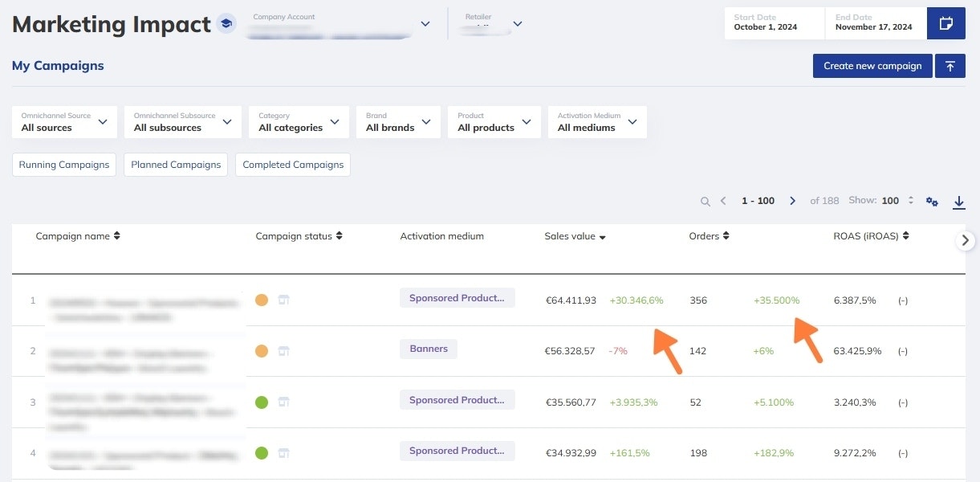Click the search magnifier icon above the table
Image resolution: width=980 pixels, height=482 pixels.
[x=706, y=202]
